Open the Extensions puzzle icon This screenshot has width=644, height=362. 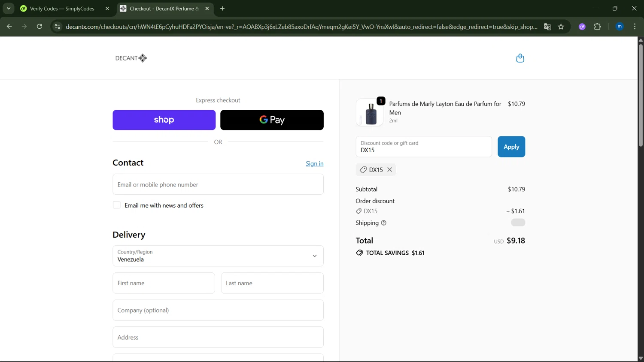tap(597, 27)
